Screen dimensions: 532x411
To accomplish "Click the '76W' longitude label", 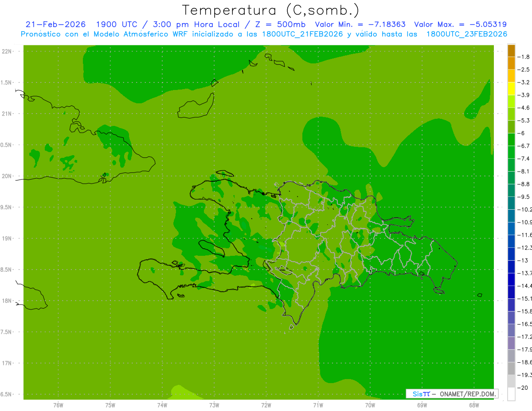I will point(58,405).
